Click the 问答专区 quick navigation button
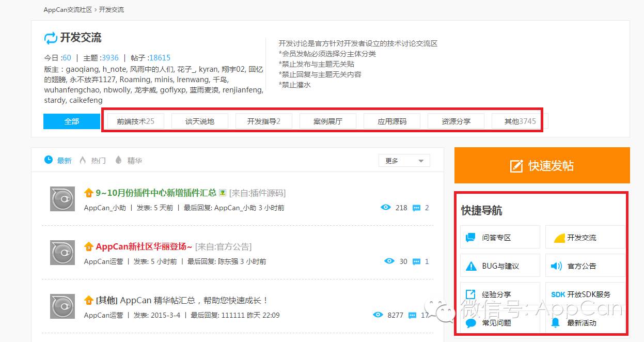644x342 pixels. 500,237
